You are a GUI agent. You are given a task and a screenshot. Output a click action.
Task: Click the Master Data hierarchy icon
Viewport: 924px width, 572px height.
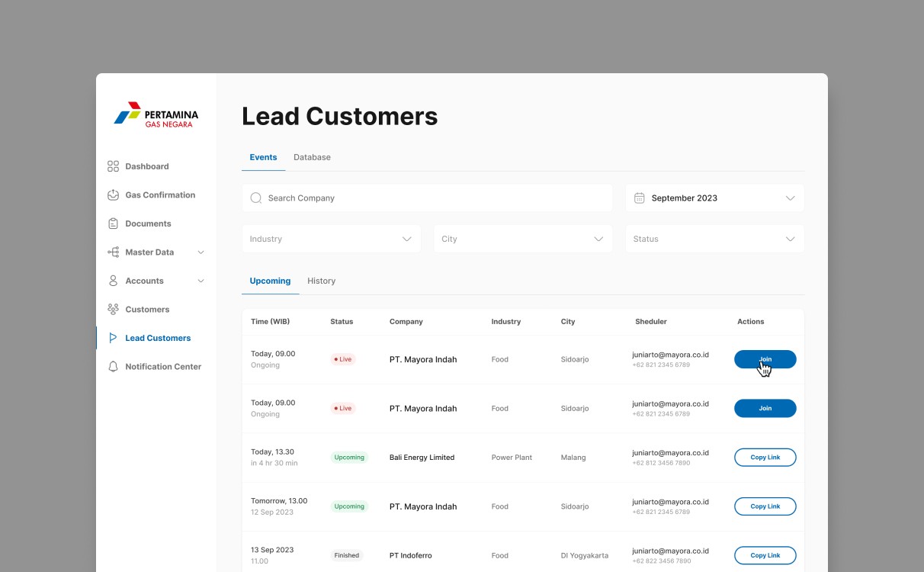(113, 252)
